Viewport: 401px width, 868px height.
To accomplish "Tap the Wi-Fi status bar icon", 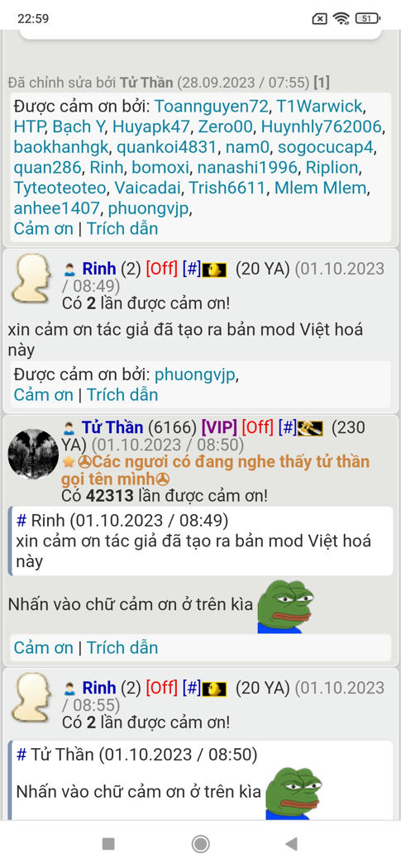I will tap(341, 19).
